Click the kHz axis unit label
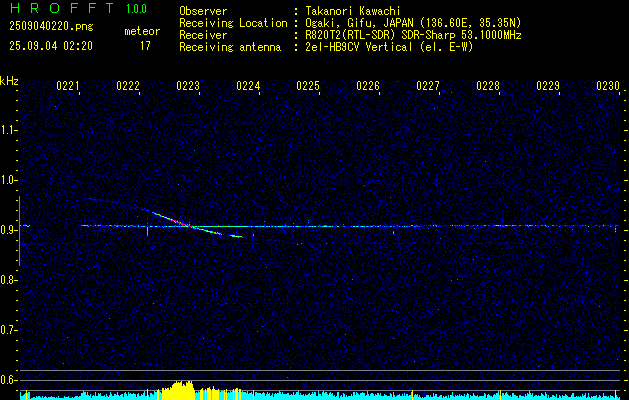 (9, 81)
